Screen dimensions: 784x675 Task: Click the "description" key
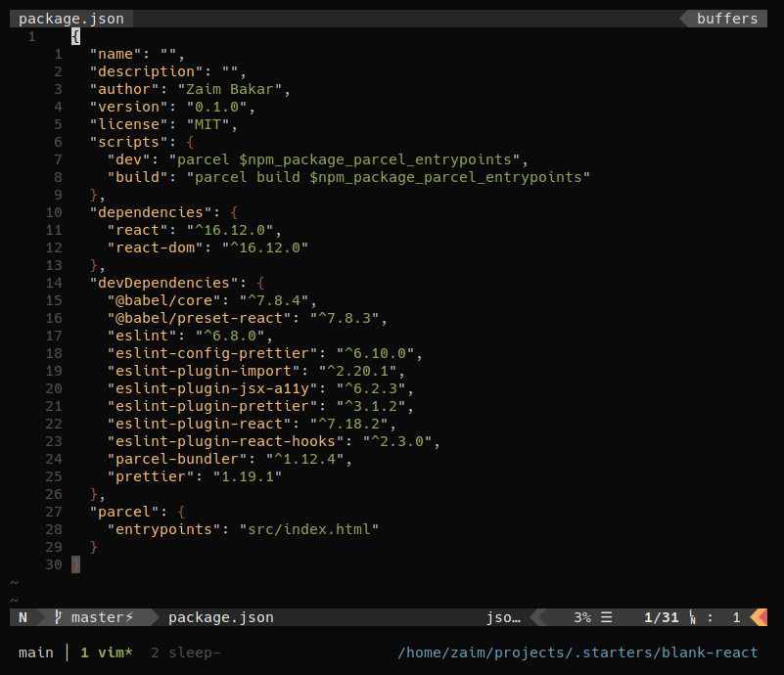[146, 71]
